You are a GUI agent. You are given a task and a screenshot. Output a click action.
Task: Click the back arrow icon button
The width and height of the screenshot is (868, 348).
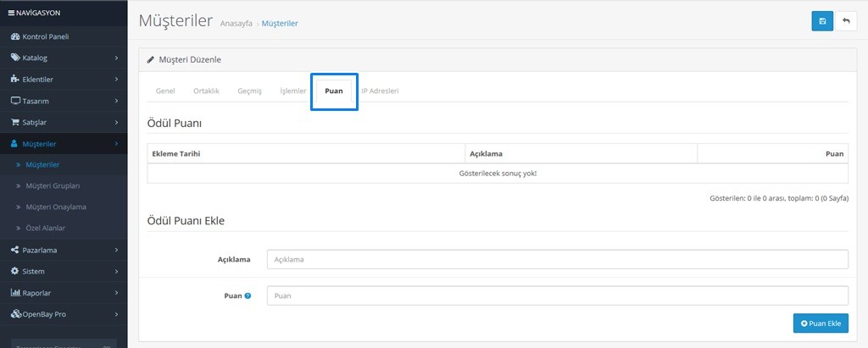click(x=846, y=21)
